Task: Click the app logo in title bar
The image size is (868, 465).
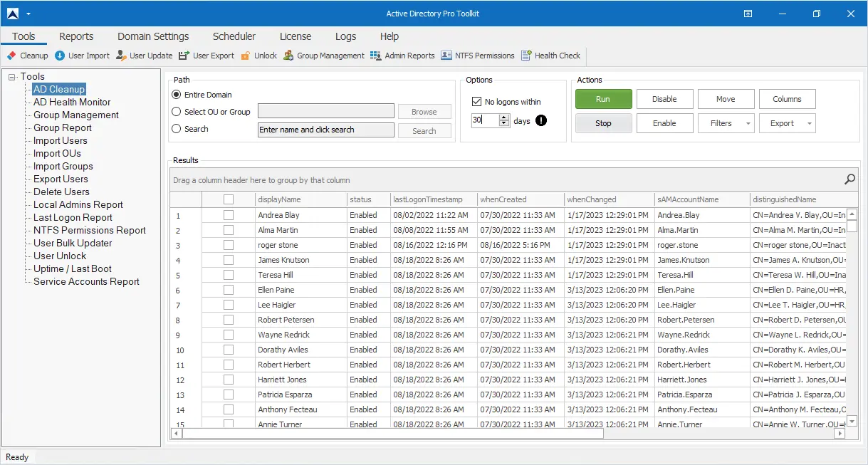Action: 13,13
